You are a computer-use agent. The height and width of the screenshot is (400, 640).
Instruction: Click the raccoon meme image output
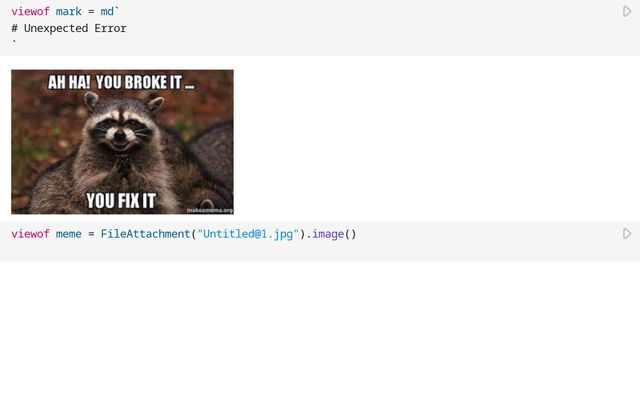click(122, 142)
